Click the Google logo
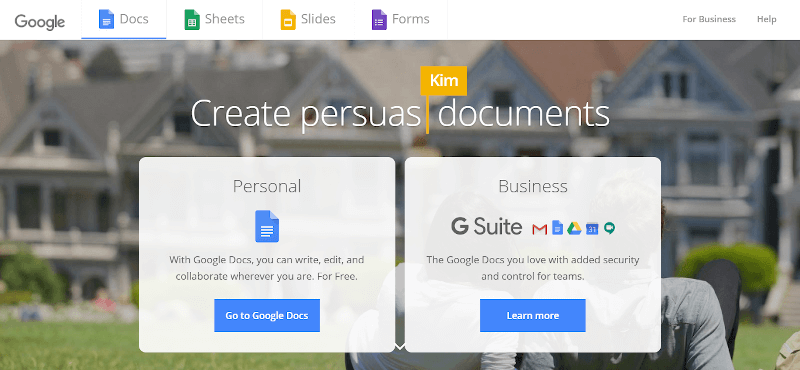 pos(40,21)
